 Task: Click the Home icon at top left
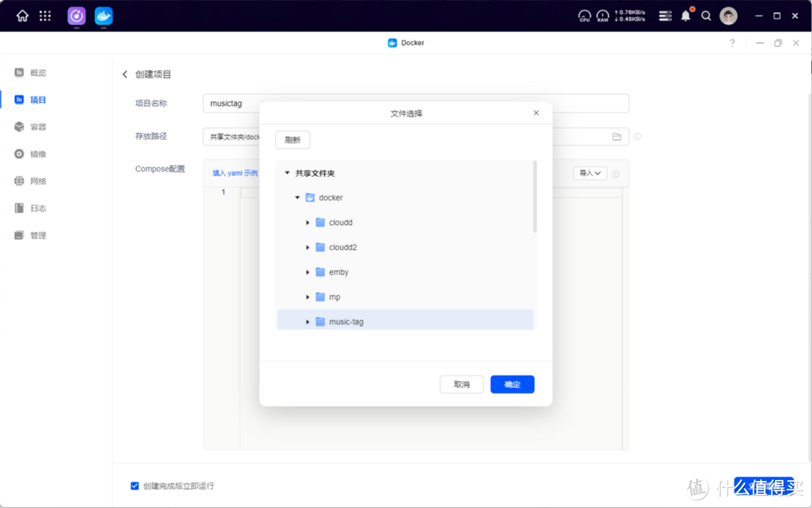[x=22, y=15]
